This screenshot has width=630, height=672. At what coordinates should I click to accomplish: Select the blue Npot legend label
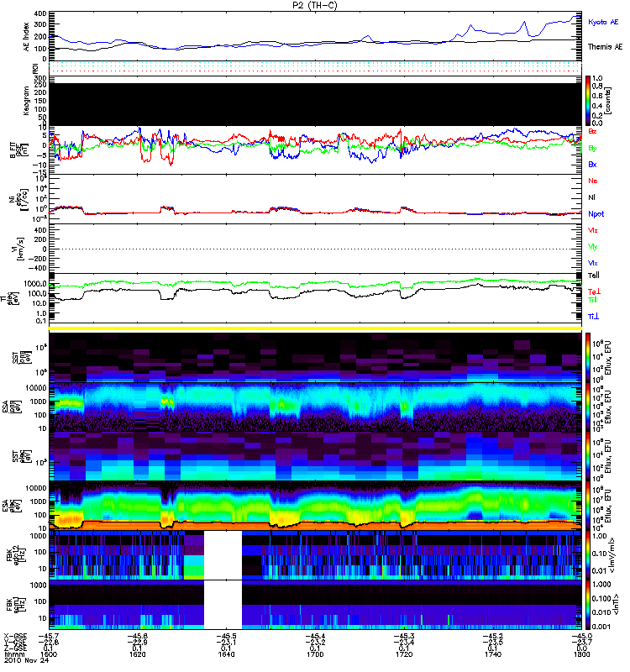(596, 214)
